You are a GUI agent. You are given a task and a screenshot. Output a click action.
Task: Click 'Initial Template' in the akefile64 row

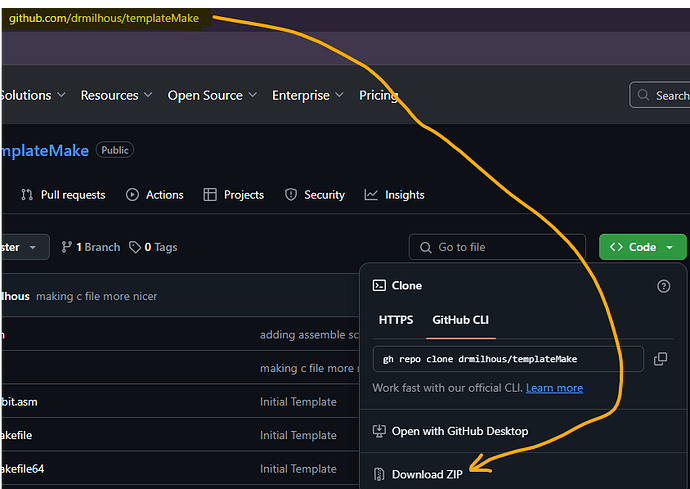298,469
